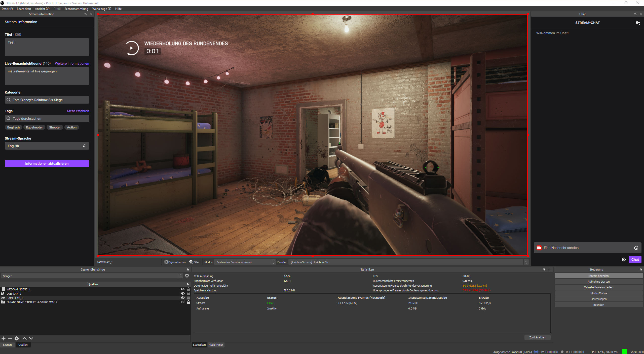
Task: Show the chat users list icon
Action: click(637, 23)
